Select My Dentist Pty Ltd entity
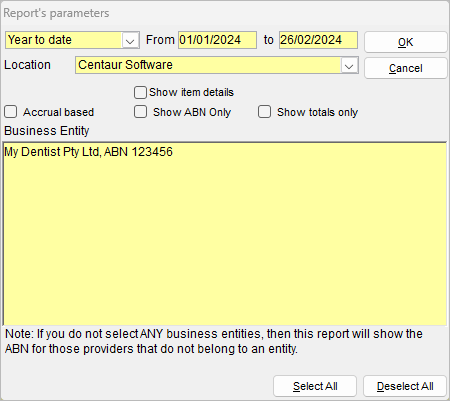The image size is (450, 401). pos(88,152)
